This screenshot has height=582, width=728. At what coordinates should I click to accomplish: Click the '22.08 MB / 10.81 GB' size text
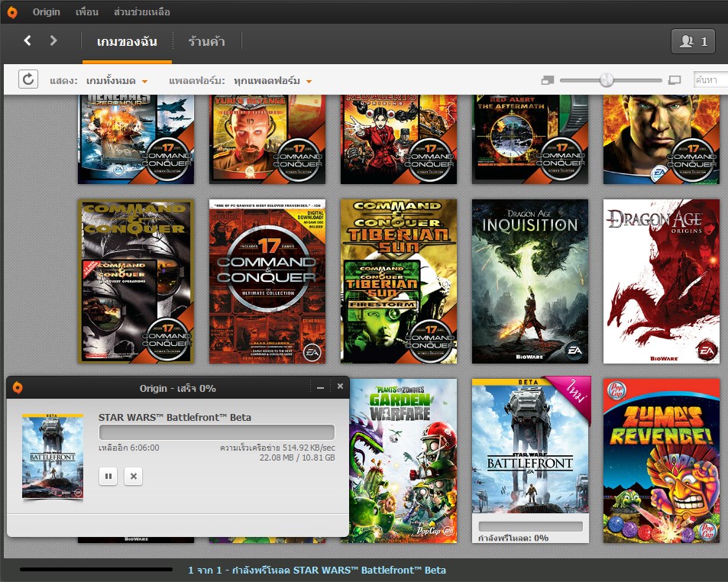[297, 458]
